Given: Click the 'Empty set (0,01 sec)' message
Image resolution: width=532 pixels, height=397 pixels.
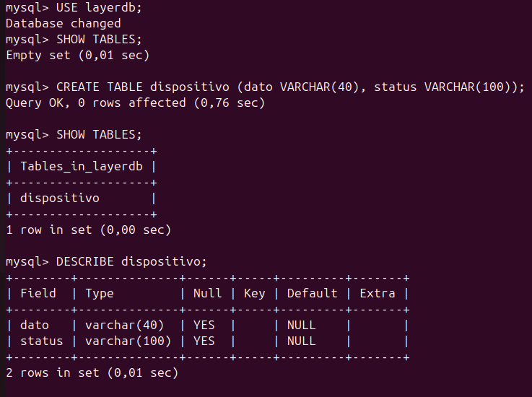Looking at the screenshot, I should tap(78, 56).
